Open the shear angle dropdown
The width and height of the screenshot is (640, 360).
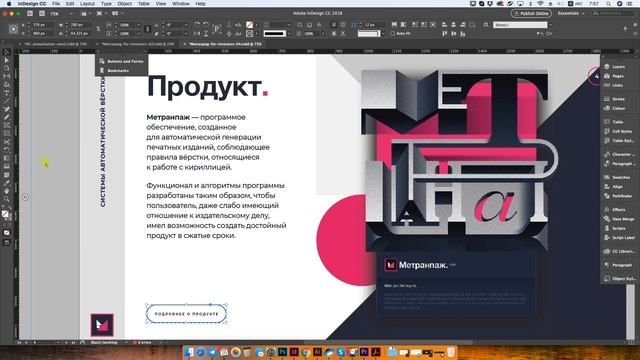click(x=186, y=33)
